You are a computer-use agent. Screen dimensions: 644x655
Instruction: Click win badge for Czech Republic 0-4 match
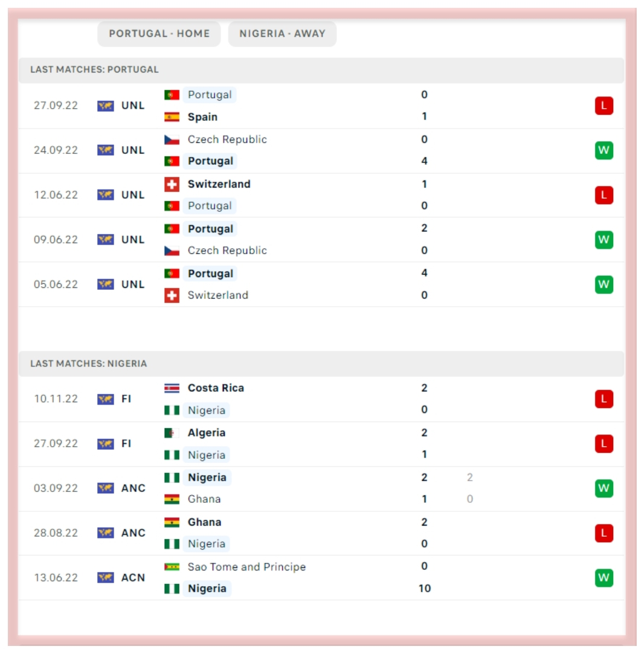[x=604, y=150]
